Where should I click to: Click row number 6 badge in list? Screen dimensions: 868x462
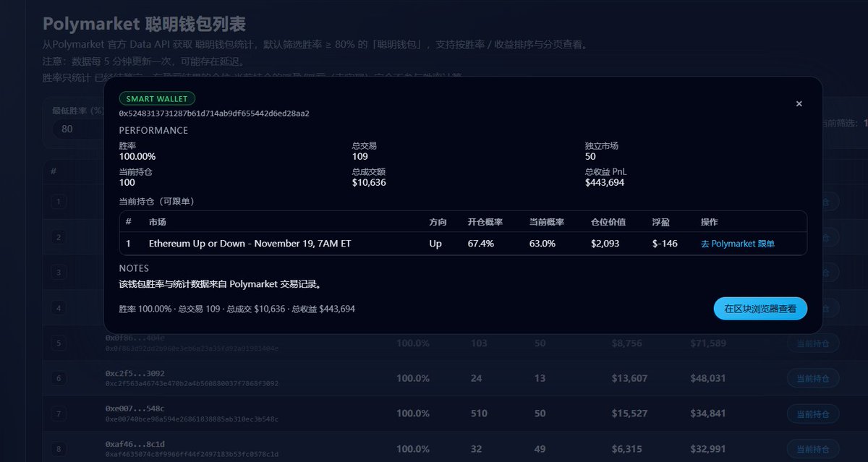coord(59,378)
